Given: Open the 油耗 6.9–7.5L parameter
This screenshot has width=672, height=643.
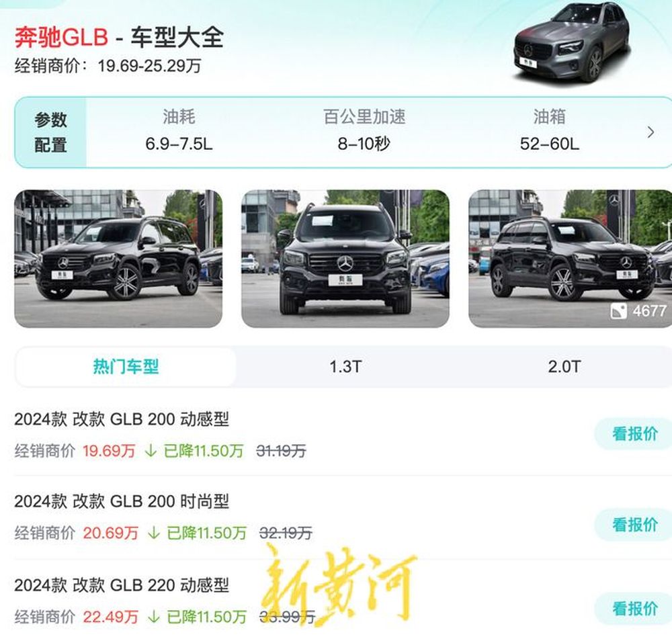Looking at the screenshot, I should coord(179,130).
